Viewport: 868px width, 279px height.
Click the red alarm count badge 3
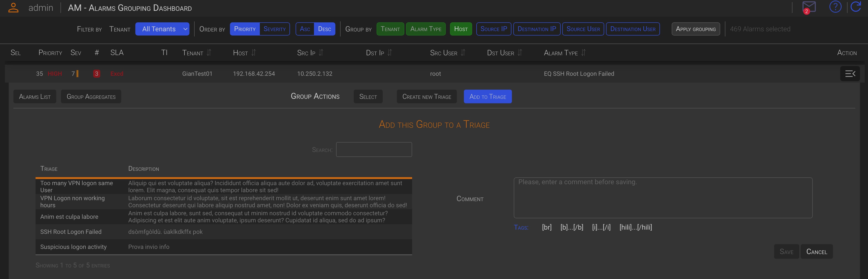pyautogui.click(x=96, y=73)
